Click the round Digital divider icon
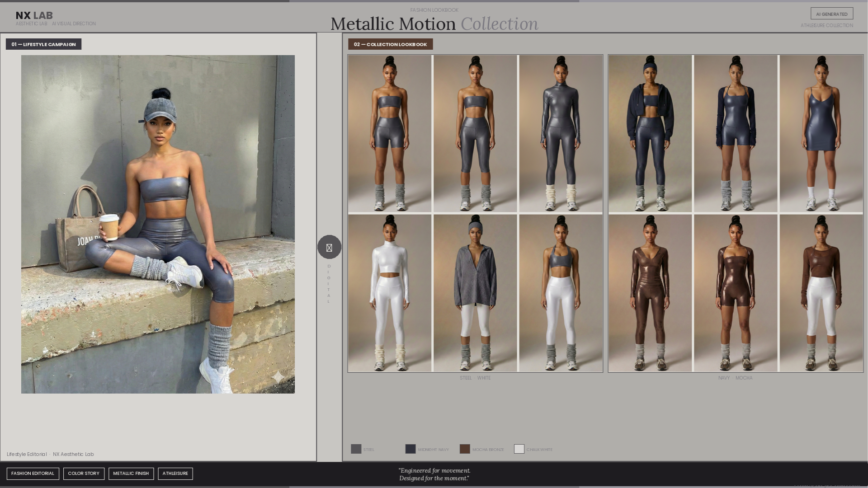This screenshot has width=868, height=488. 329,247
